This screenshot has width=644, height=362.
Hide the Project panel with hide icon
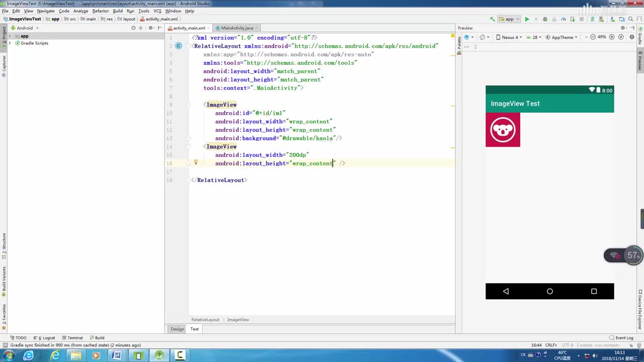(159, 28)
